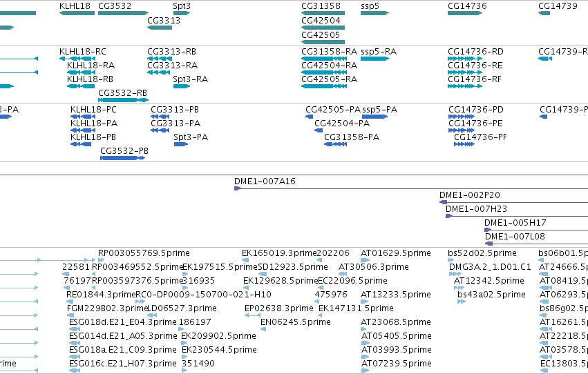Select transcript KLHL18-RB
Viewport: 588px width, 374px height.
[81, 86]
